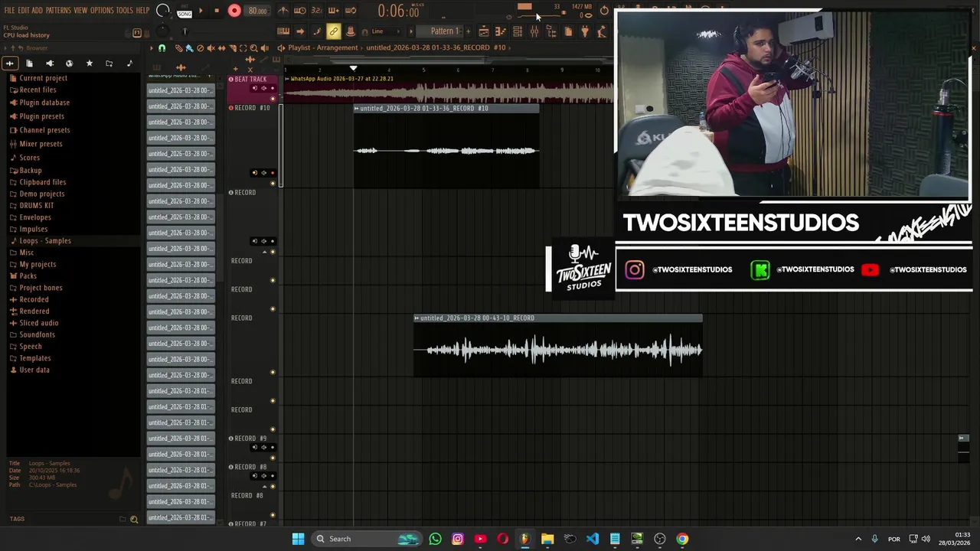Viewport: 980px width, 551px height.
Task: Toggle PAT/SONG mode switch
Action: tap(184, 11)
